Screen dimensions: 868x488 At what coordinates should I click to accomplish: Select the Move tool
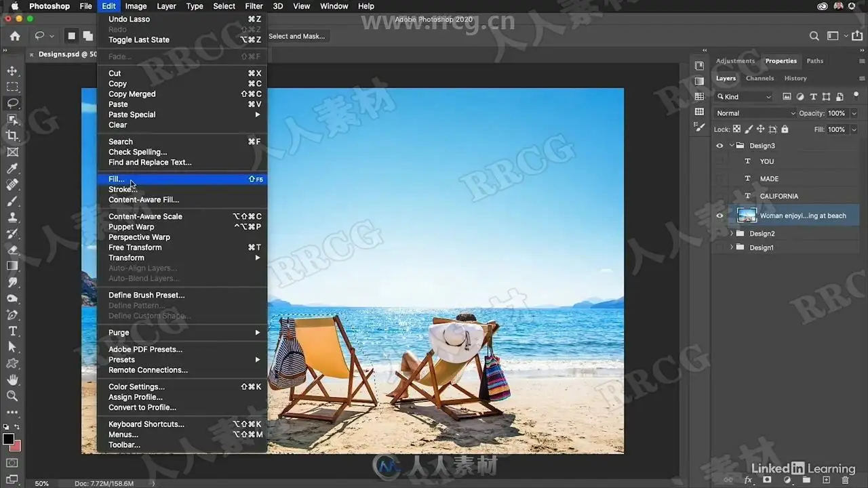[x=12, y=70]
